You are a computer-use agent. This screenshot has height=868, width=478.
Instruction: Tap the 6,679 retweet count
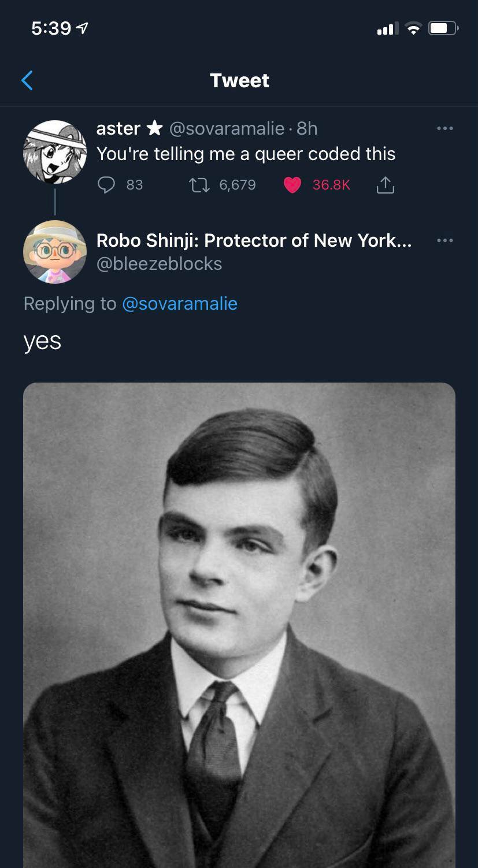click(237, 184)
